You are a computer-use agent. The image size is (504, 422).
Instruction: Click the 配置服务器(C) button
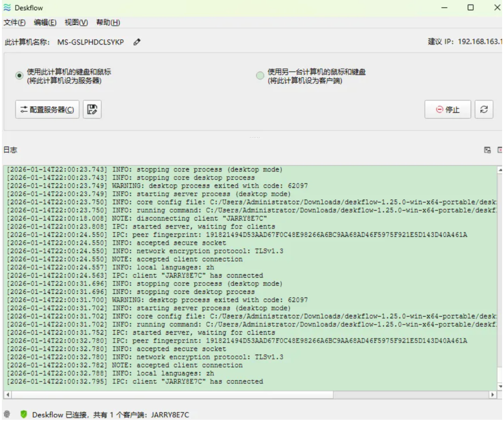click(x=47, y=110)
